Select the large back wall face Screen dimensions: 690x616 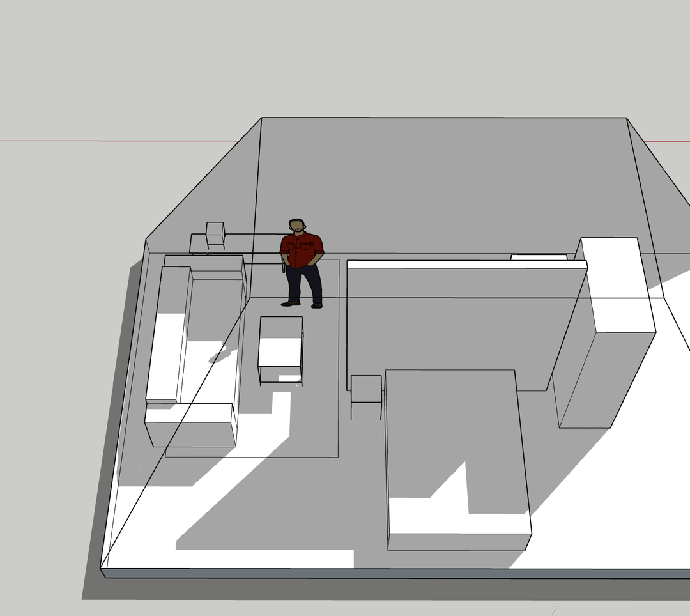[441, 185]
